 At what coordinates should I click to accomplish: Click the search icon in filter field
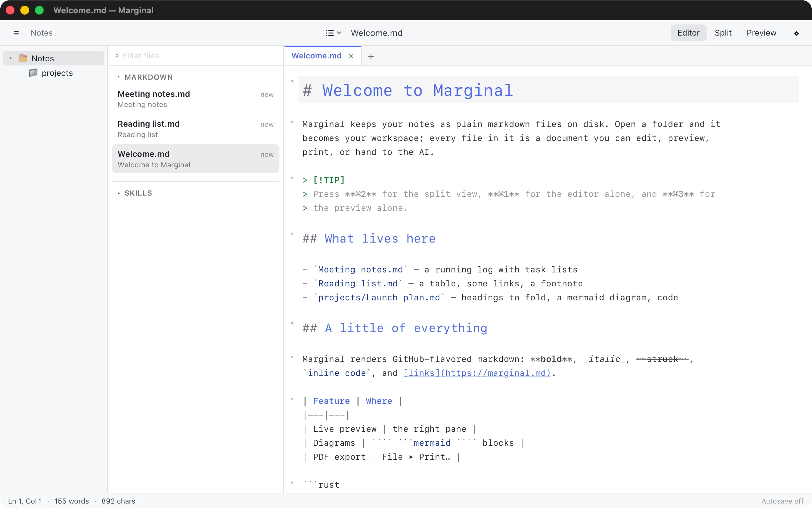[x=117, y=56]
